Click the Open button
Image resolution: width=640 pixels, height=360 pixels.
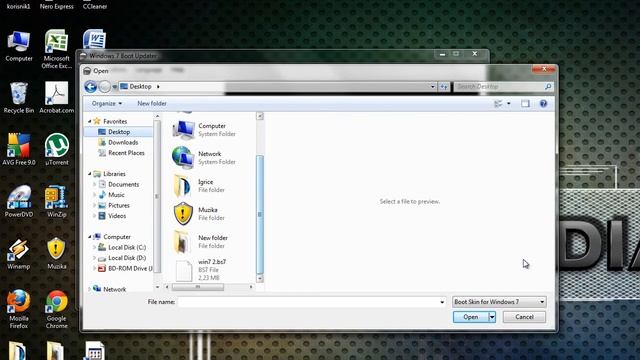(x=471, y=317)
